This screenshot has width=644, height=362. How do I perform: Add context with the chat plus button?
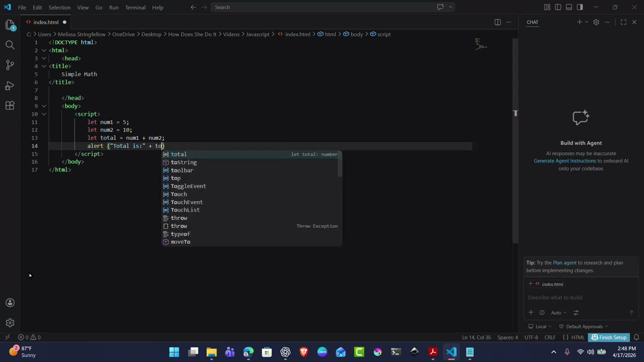(531, 313)
